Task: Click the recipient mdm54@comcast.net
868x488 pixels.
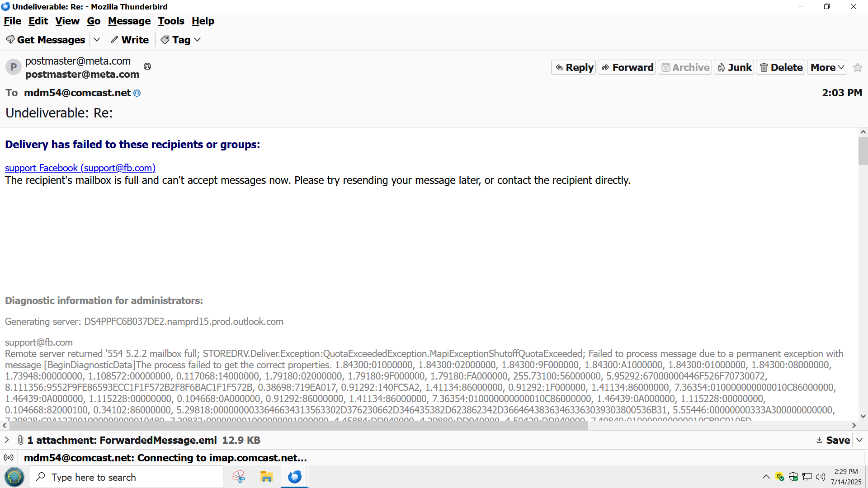Action: [x=77, y=93]
